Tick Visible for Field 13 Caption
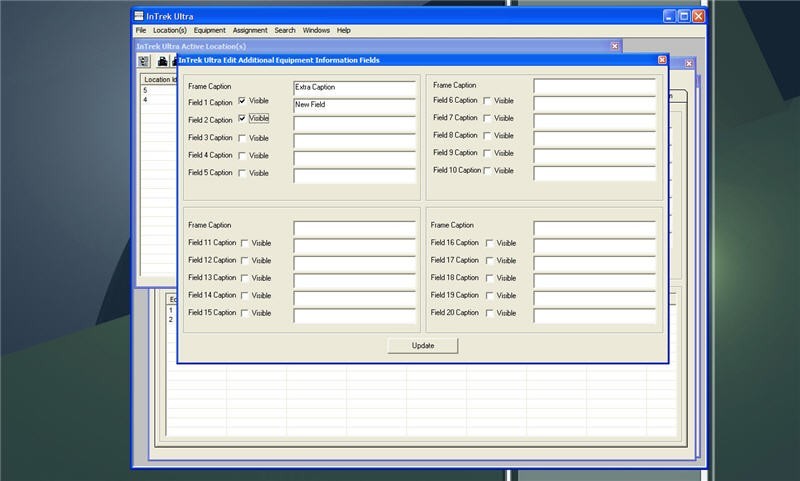 point(244,278)
